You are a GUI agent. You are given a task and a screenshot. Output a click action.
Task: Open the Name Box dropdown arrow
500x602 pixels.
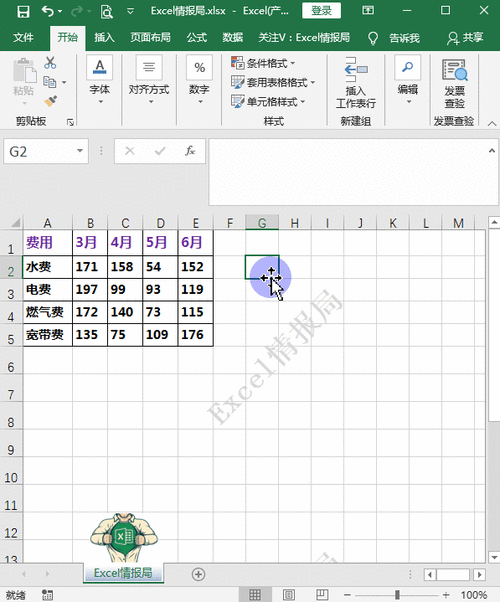[79, 151]
